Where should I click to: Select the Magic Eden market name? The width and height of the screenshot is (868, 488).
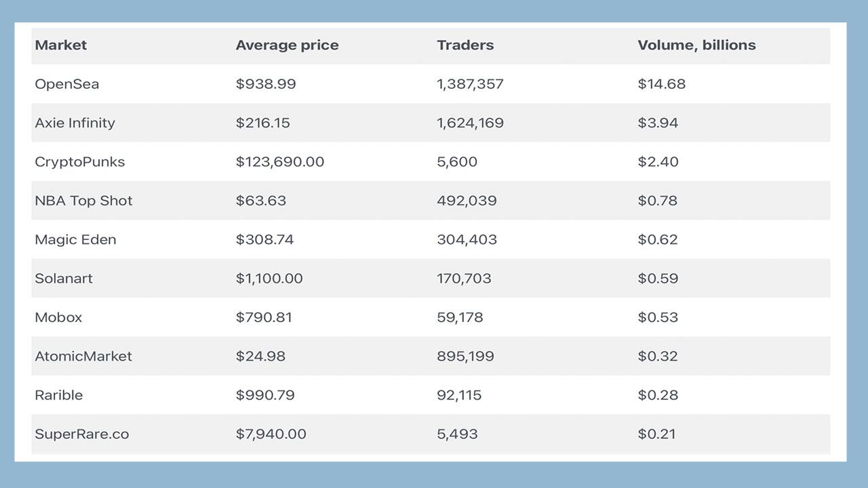[x=75, y=239]
